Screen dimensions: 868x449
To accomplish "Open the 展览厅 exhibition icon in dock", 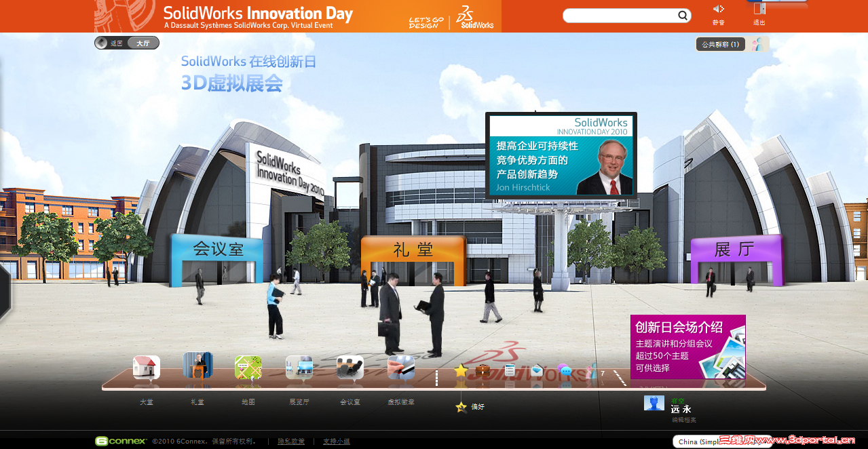I will click(x=299, y=367).
